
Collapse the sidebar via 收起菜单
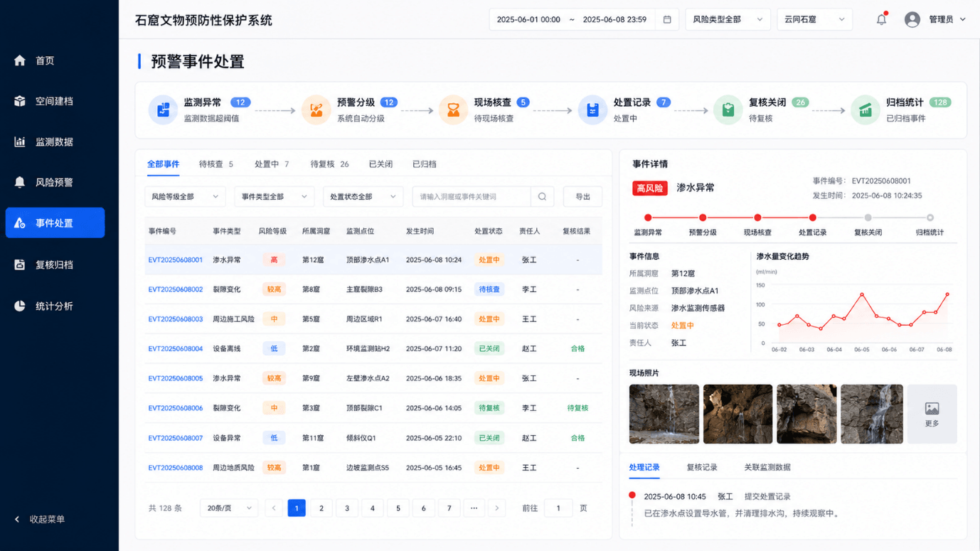(40, 519)
